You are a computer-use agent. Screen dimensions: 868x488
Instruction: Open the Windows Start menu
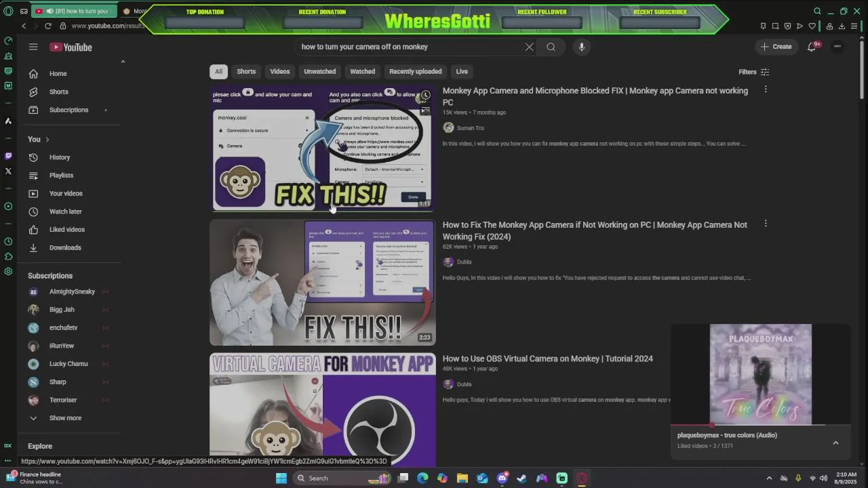coord(281,478)
